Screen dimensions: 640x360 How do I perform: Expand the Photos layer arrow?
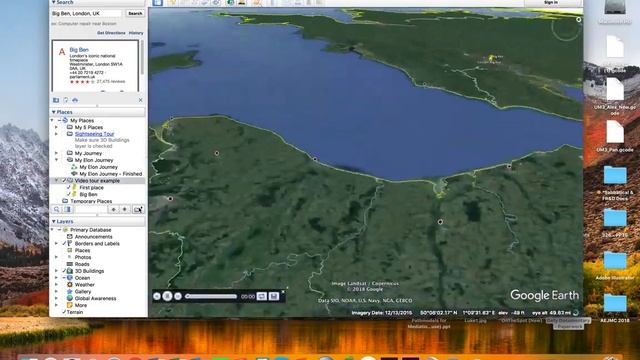tap(56, 257)
